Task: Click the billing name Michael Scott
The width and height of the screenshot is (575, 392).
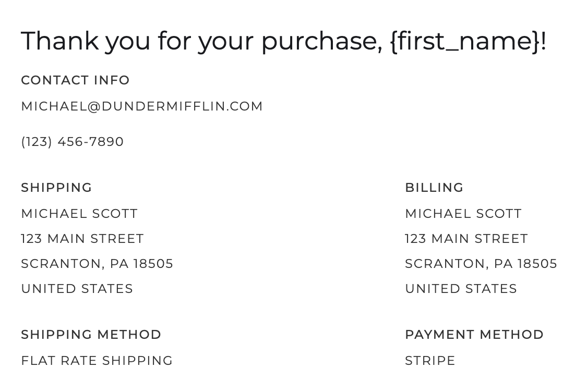Action: click(x=463, y=214)
